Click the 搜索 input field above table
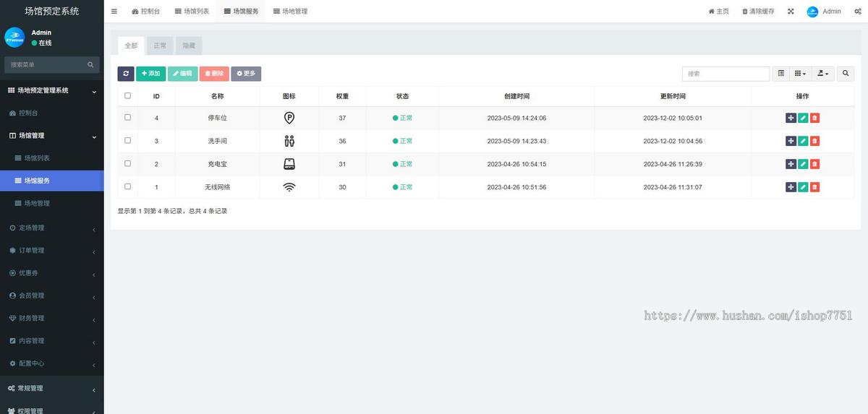This screenshot has width=868, height=414. click(x=726, y=74)
